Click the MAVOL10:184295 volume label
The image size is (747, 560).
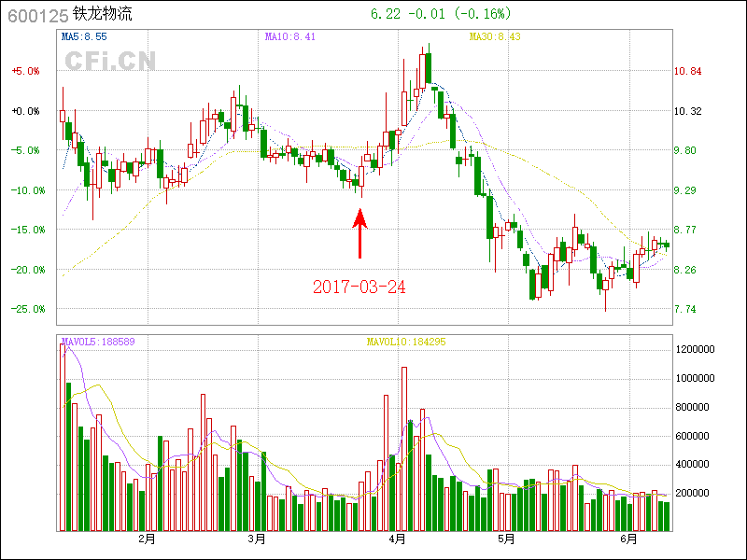click(406, 342)
